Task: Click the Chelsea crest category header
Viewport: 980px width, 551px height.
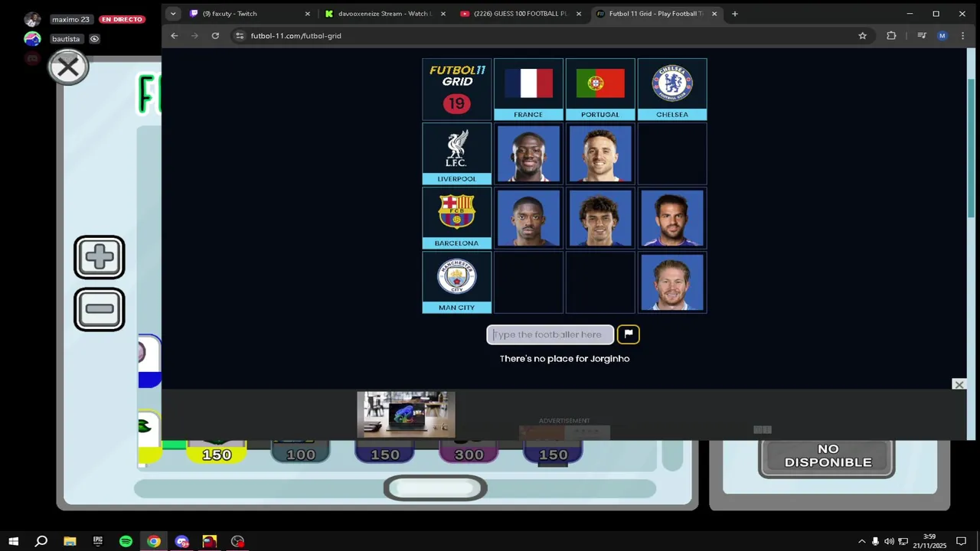Action: 672,90
